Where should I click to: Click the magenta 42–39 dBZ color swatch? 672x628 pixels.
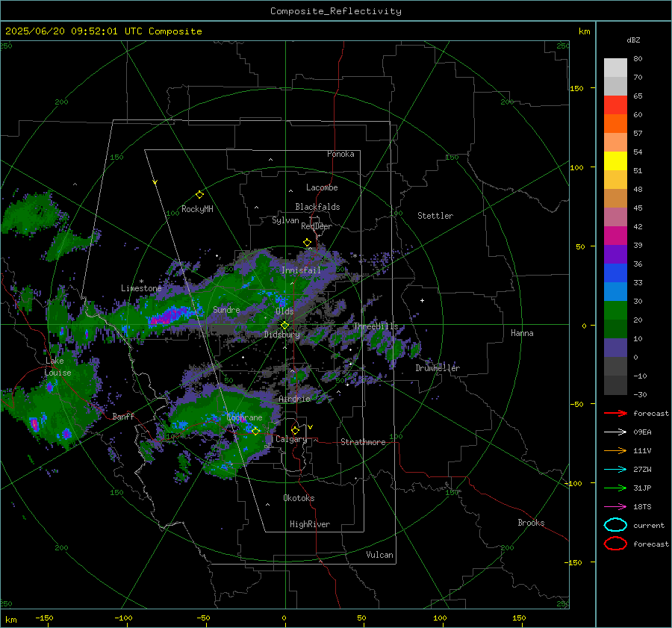point(615,236)
